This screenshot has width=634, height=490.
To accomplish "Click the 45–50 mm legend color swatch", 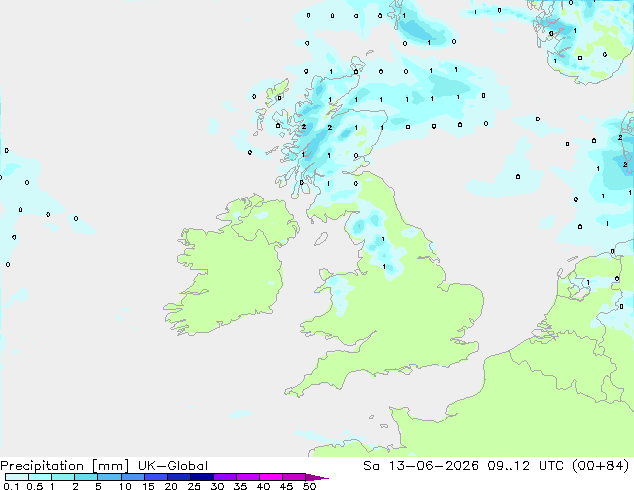I will [x=294, y=477].
